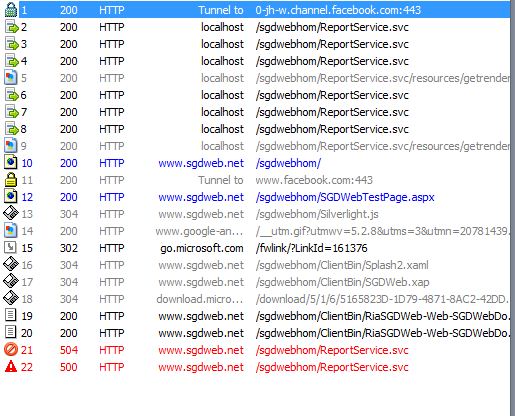Image resolution: width=515 pixels, height=416 pixels.
Task: Select /sgdwebhom/ClientBin/SGDWeb.xap URL
Action: click(342, 282)
